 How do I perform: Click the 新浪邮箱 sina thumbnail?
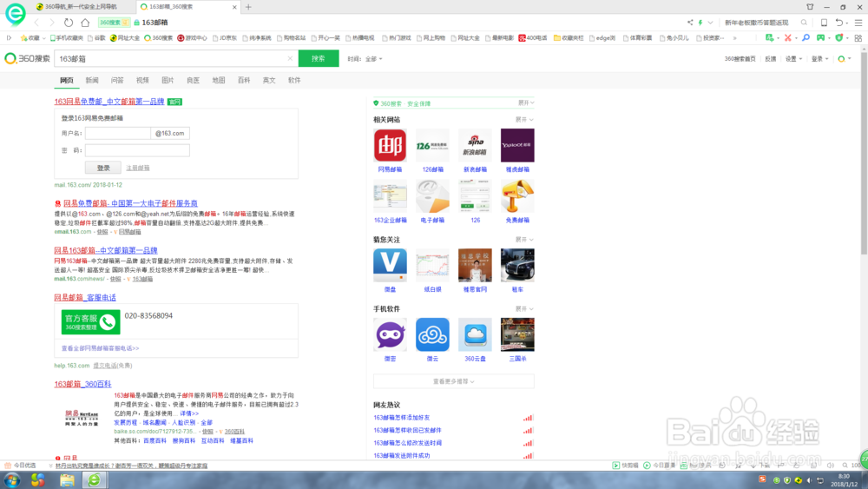(x=475, y=145)
